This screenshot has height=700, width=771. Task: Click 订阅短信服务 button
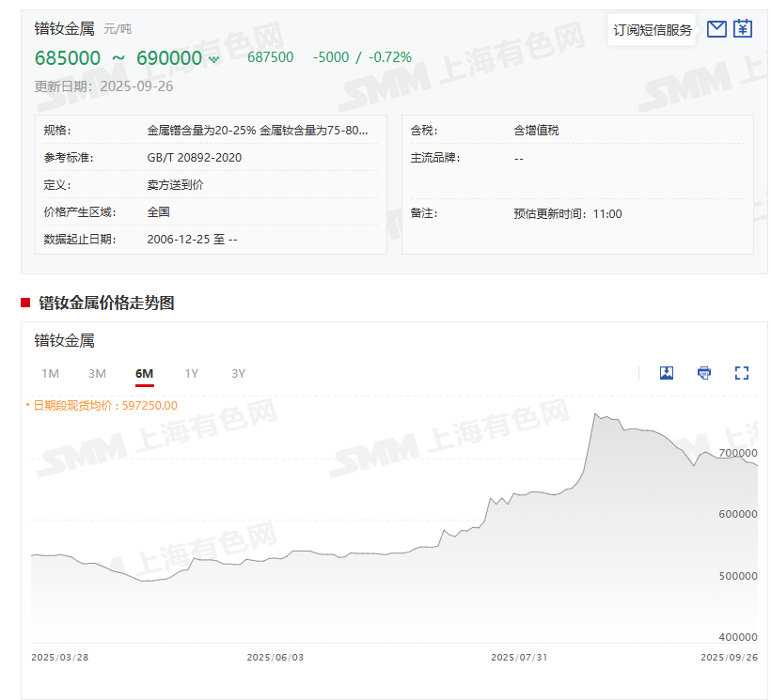pos(653,30)
